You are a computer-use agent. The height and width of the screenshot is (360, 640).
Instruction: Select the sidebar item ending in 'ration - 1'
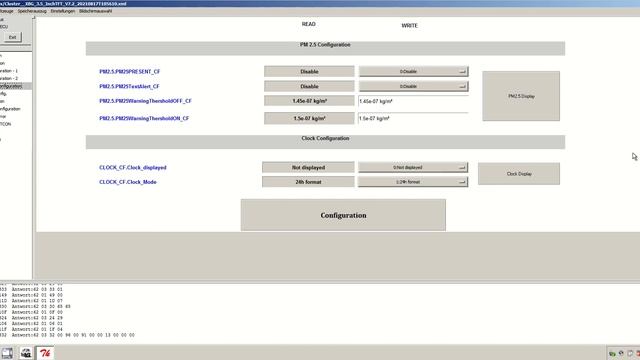tap(9, 71)
